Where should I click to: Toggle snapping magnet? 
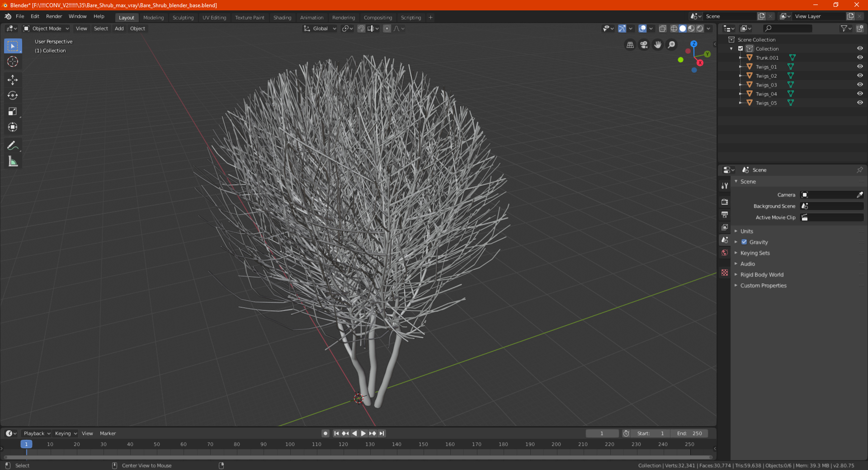pyautogui.click(x=361, y=28)
